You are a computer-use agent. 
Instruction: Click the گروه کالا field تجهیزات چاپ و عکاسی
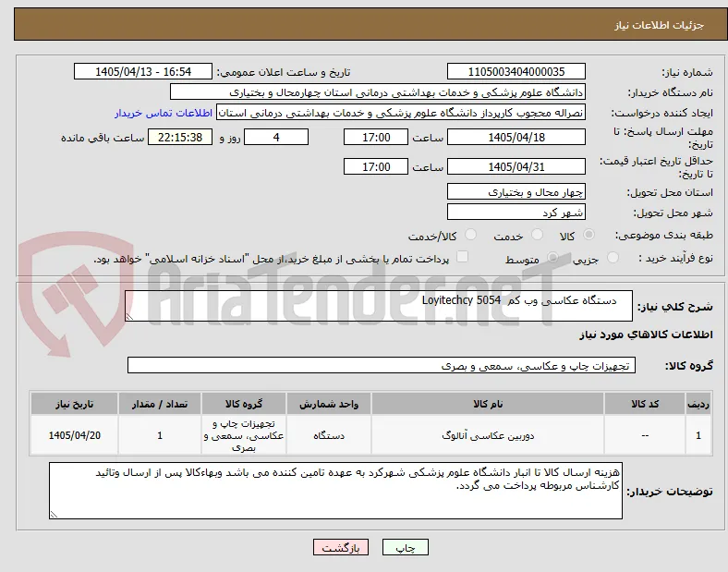(x=382, y=365)
